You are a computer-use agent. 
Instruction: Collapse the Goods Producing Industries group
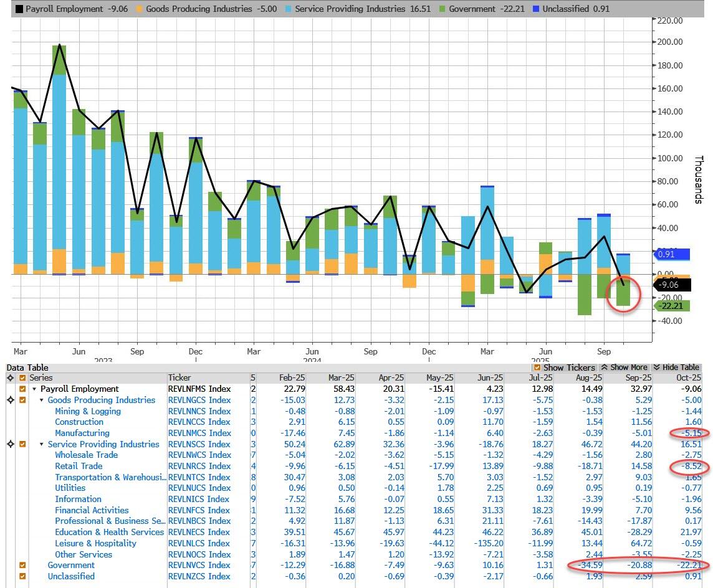click(42, 401)
